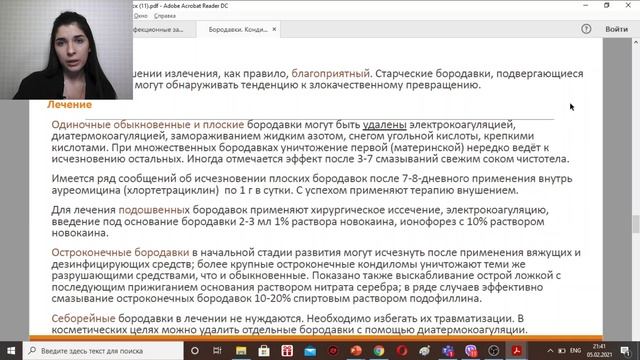
Task: Close the Бородавки. Конди... document tab
Action: pyautogui.click(x=274, y=29)
